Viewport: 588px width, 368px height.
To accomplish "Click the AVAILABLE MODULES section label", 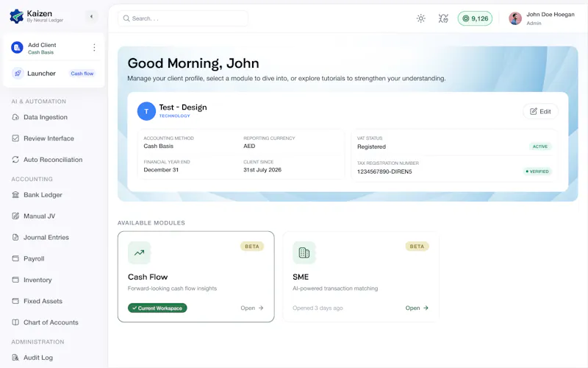I will pos(151,223).
